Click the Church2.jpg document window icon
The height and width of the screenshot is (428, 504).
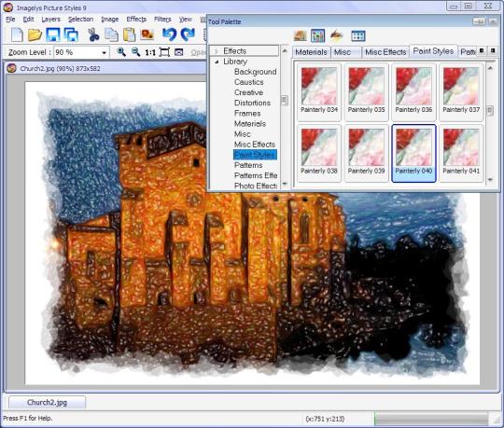tap(11, 68)
